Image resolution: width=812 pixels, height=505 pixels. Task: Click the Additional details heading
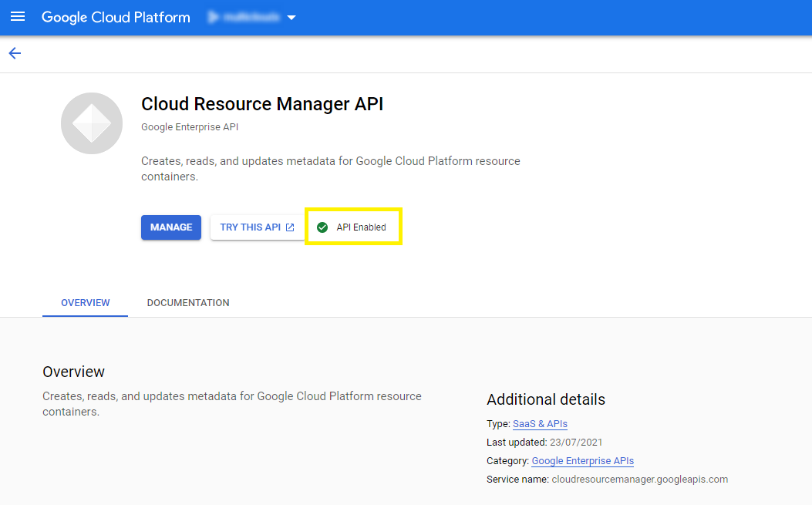click(546, 399)
